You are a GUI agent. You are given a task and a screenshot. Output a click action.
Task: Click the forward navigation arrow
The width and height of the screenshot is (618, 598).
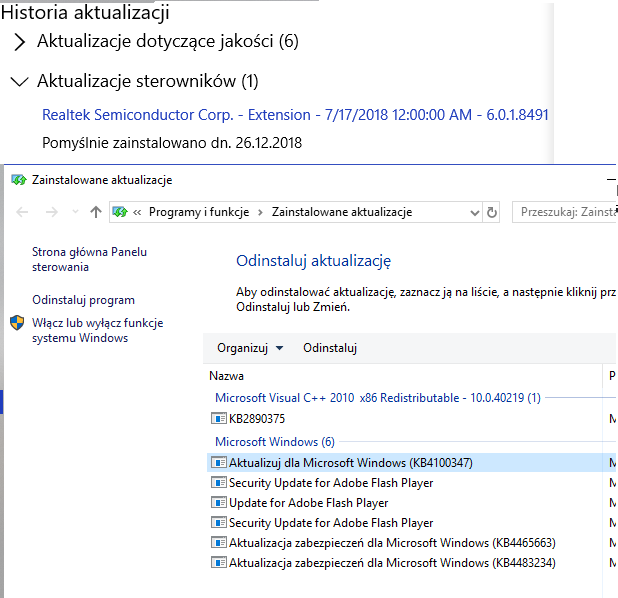point(52,212)
